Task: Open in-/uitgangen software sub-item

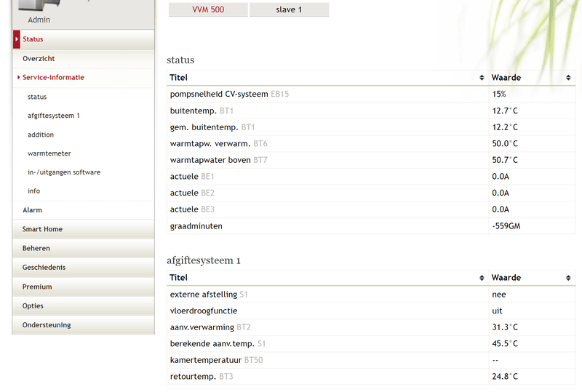Action: [64, 172]
